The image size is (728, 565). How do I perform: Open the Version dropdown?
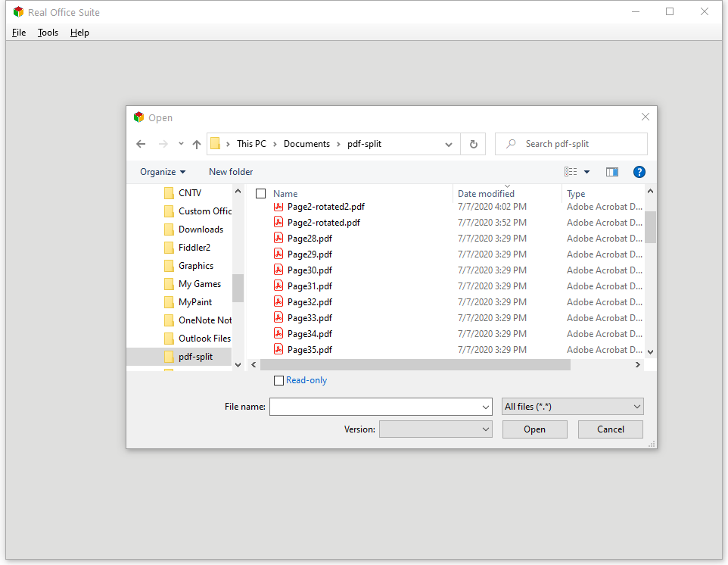(435, 429)
